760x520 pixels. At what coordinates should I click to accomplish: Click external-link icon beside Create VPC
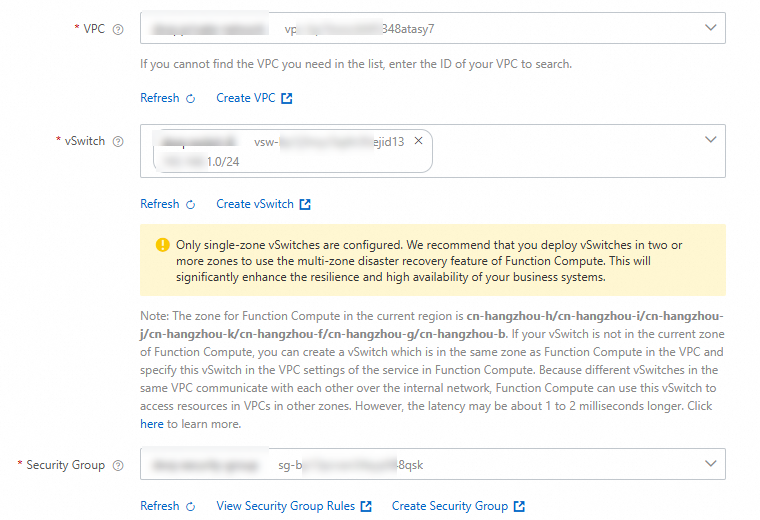[x=287, y=98]
